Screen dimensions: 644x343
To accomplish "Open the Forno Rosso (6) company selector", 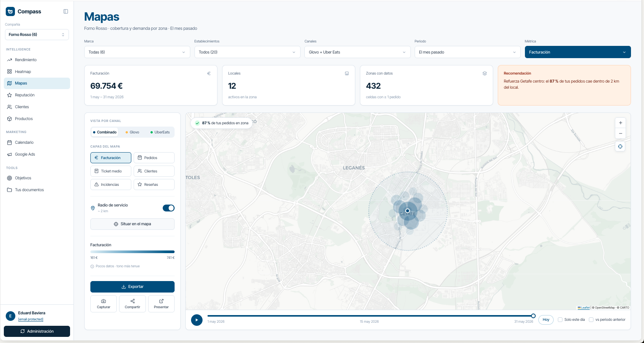I will pos(37,34).
